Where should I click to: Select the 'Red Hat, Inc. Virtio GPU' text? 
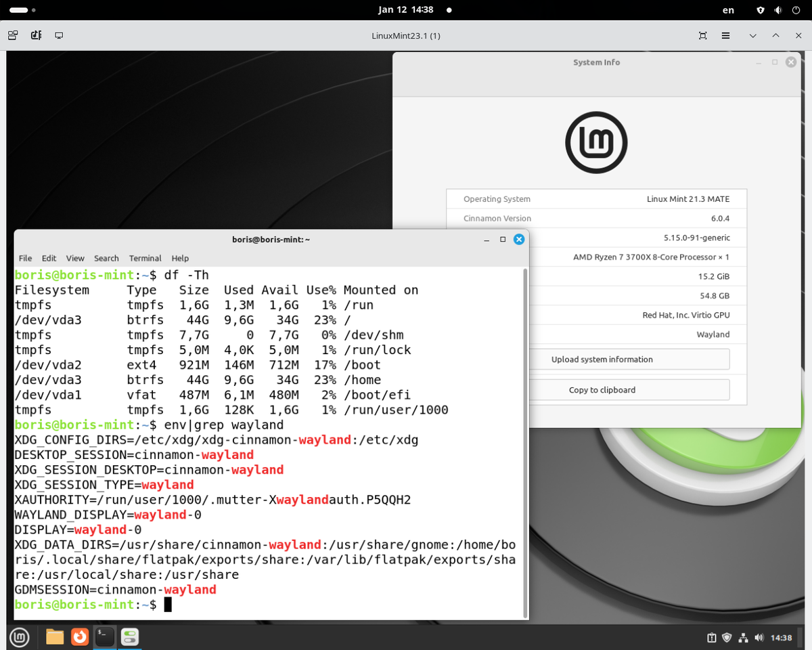685,315
